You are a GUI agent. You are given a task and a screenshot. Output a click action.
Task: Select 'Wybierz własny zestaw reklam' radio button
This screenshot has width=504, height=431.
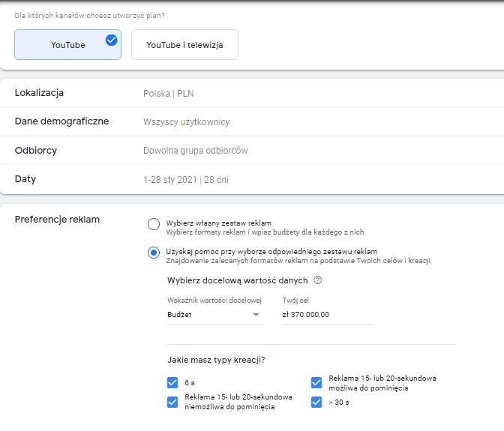(154, 224)
